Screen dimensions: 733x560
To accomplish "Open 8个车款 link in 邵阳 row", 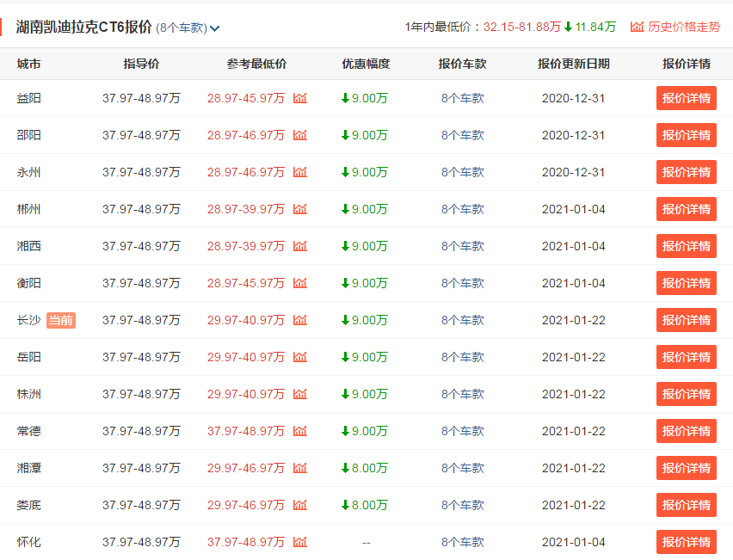I will [462, 135].
